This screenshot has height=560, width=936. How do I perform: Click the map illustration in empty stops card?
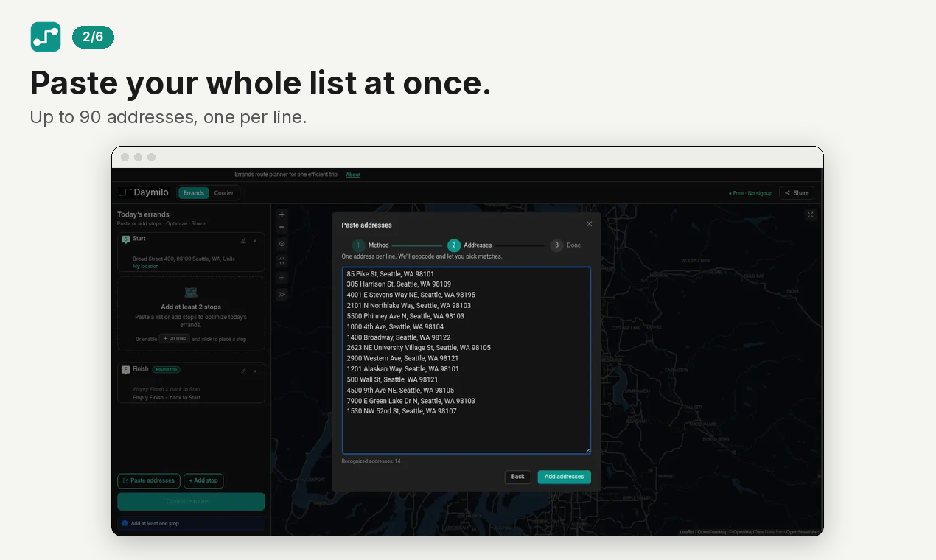click(191, 293)
